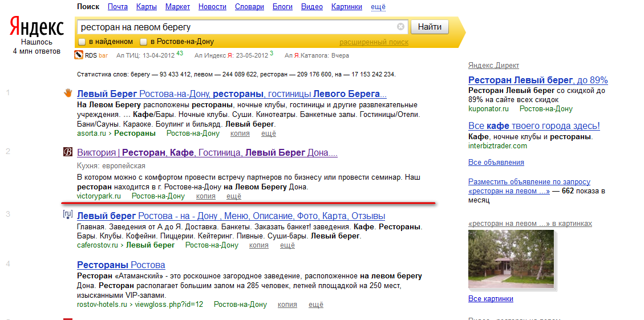The image size is (644, 320).
Task: Expand the 'ещё' services menu at top
Action: [378, 7]
